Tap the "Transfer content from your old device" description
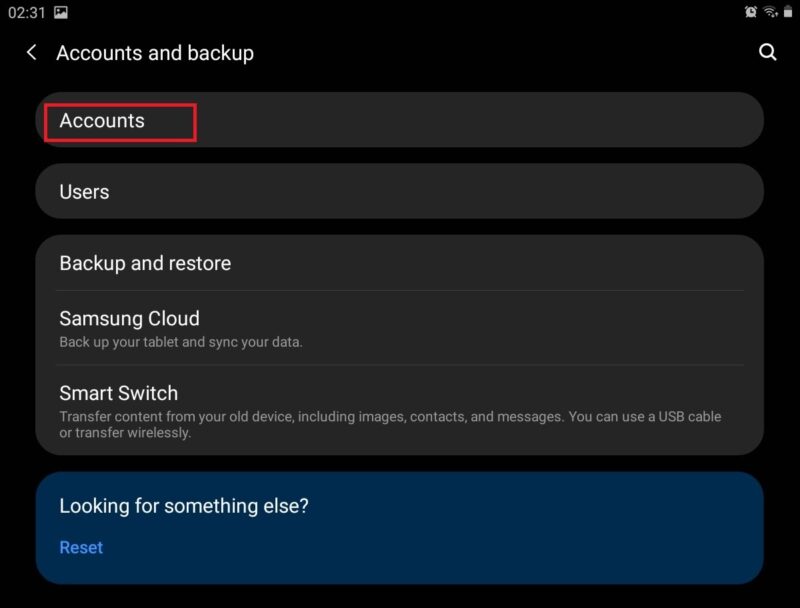The height and width of the screenshot is (608, 800). tap(390, 424)
